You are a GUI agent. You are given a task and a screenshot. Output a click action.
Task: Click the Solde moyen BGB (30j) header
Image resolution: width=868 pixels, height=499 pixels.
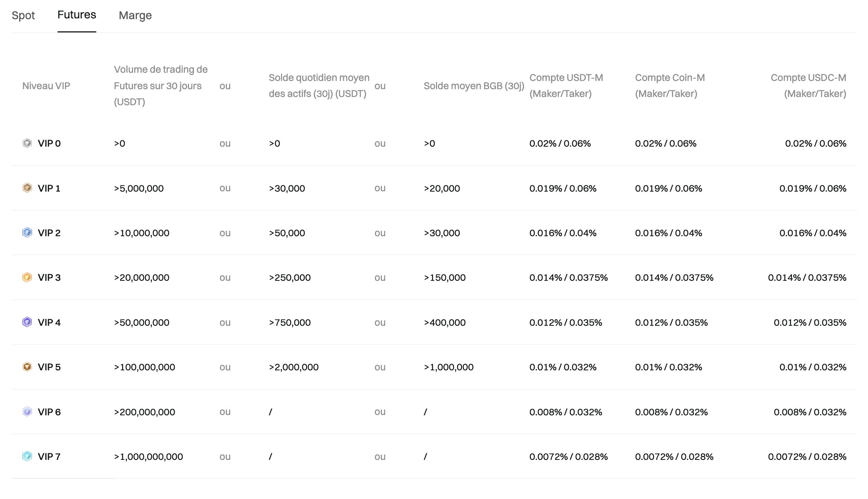pos(474,86)
